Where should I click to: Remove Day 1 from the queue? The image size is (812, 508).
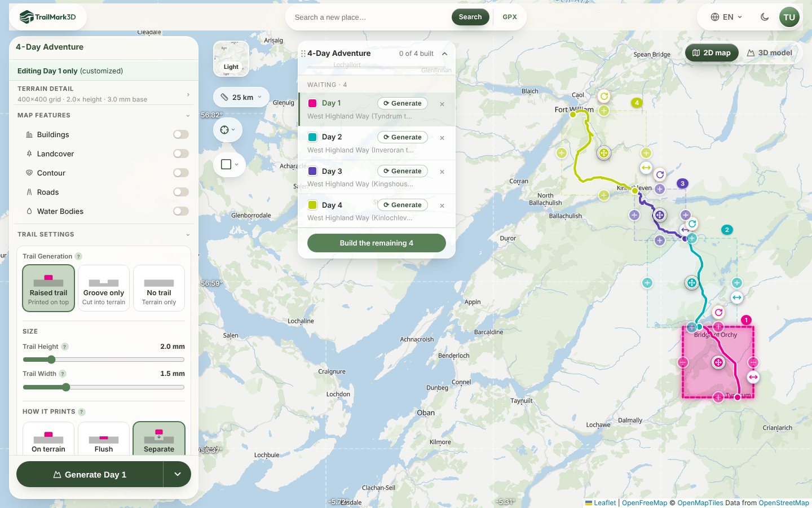(442, 104)
